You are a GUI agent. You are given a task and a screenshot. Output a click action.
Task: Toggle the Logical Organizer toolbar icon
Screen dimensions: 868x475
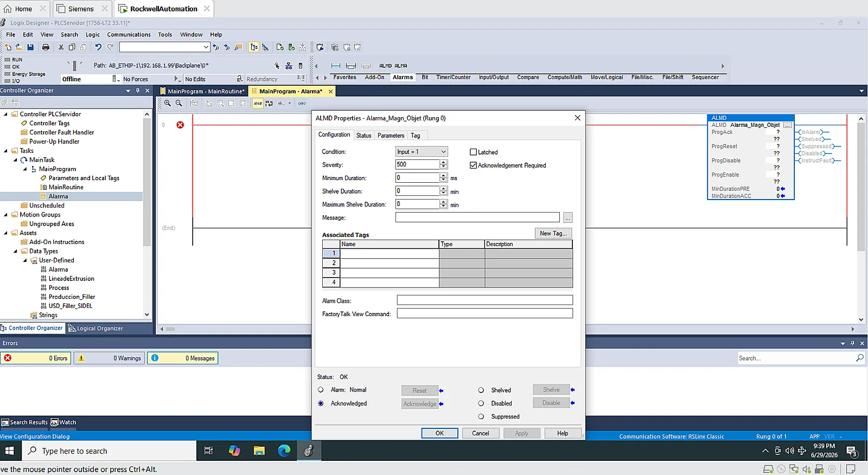[x=265, y=47]
